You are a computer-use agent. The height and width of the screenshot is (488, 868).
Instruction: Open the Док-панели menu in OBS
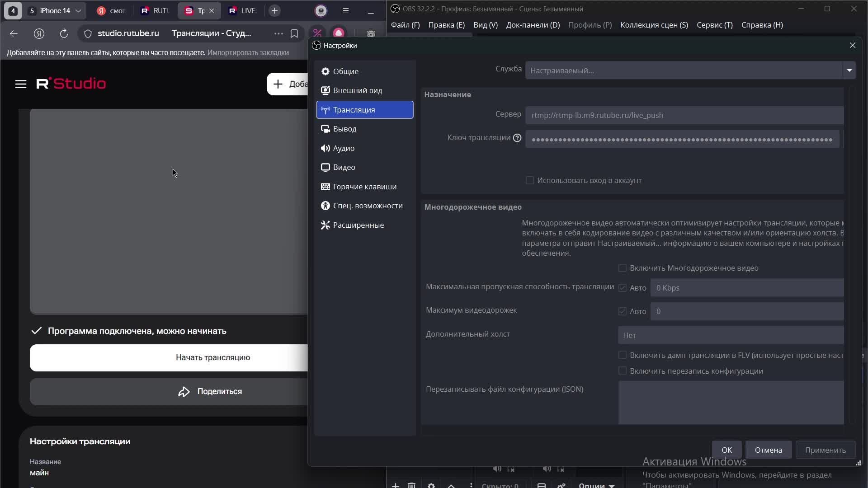tap(533, 25)
